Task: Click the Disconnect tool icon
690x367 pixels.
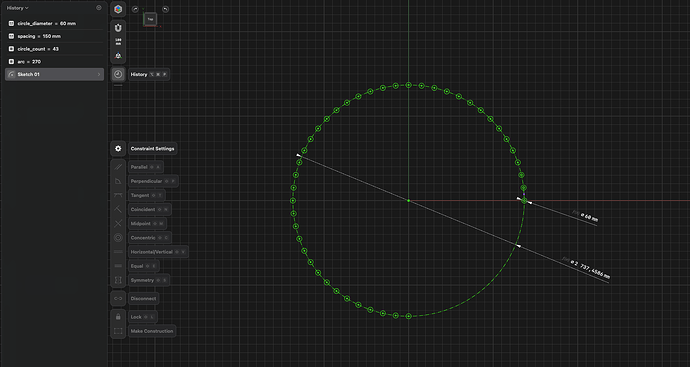Action: [118, 298]
